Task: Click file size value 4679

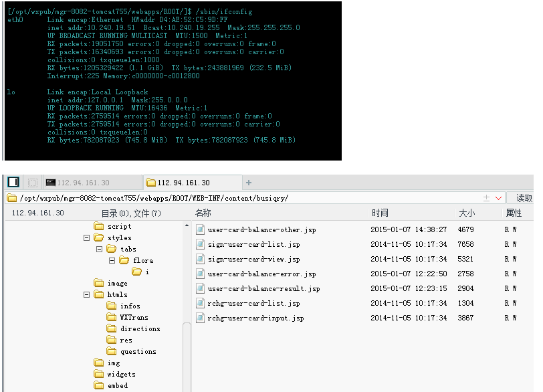Action: click(x=466, y=229)
